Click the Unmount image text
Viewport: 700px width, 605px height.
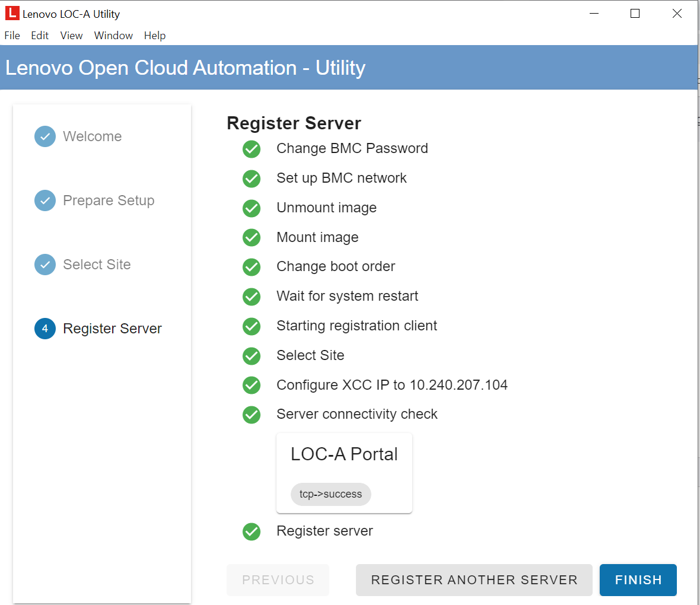(x=326, y=208)
